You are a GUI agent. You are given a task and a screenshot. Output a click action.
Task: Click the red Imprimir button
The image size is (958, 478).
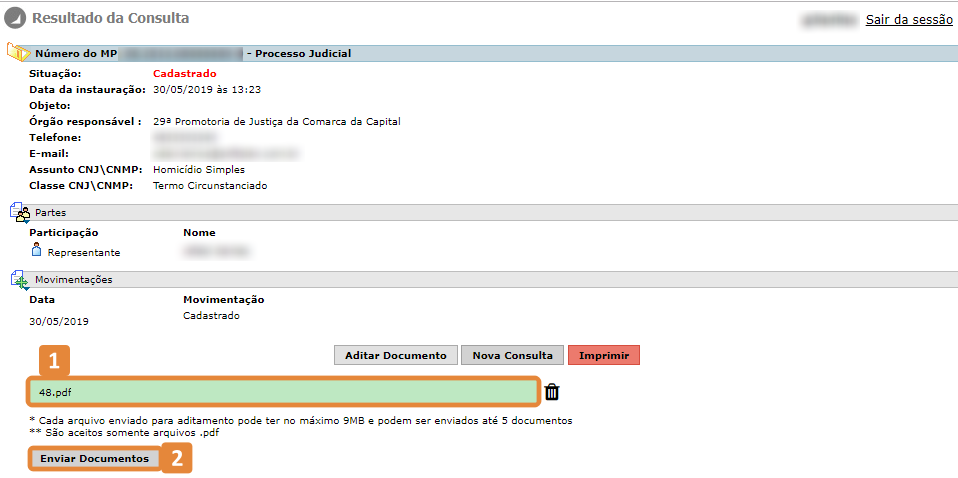tap(604, 355)
